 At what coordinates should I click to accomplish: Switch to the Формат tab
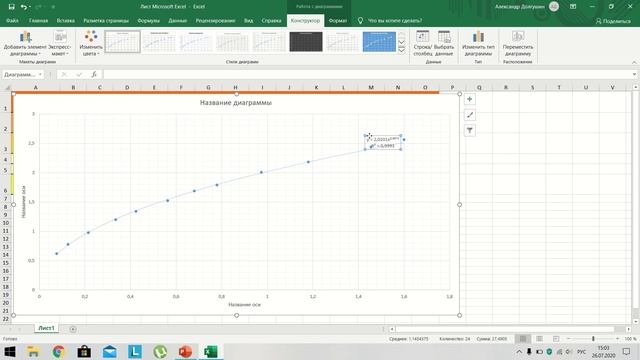coord(338,20)
